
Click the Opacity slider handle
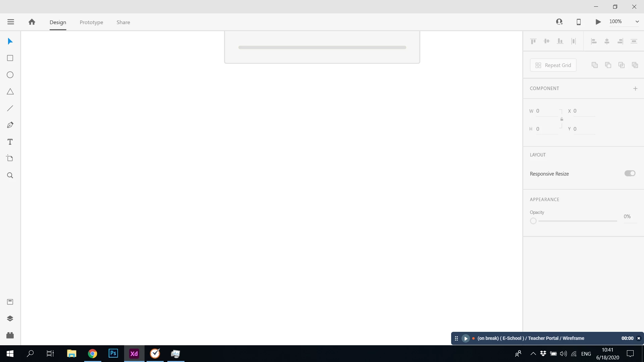tap(533, 221)
